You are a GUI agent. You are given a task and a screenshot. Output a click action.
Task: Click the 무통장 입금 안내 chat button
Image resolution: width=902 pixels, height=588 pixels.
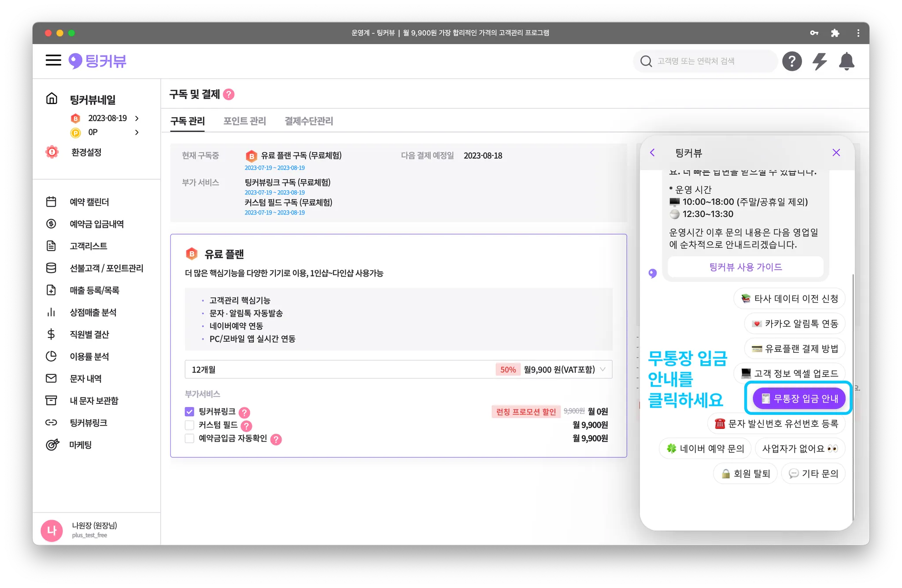[799, 399]
